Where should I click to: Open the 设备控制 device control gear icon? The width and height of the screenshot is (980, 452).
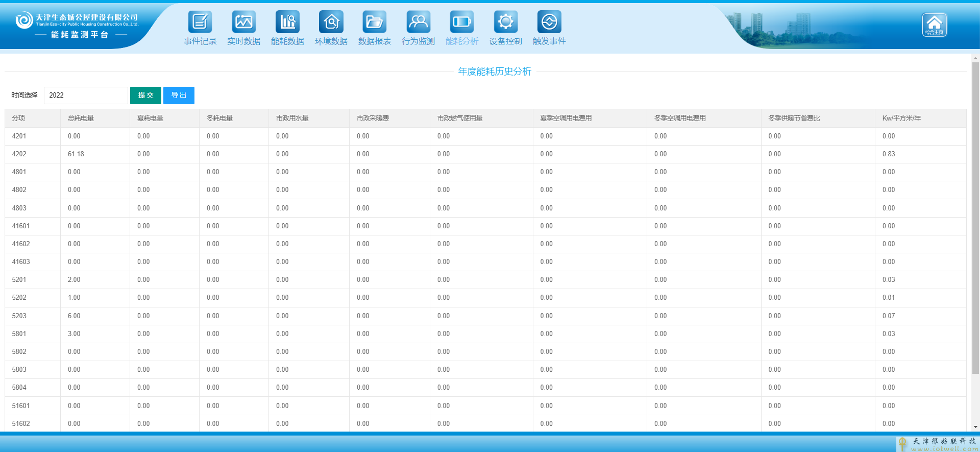505,22
